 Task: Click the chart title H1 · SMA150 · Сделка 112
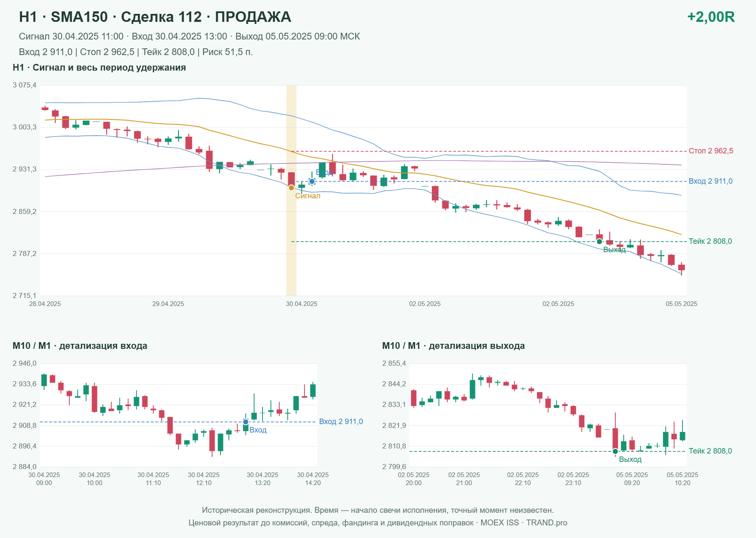pos(155,17)
